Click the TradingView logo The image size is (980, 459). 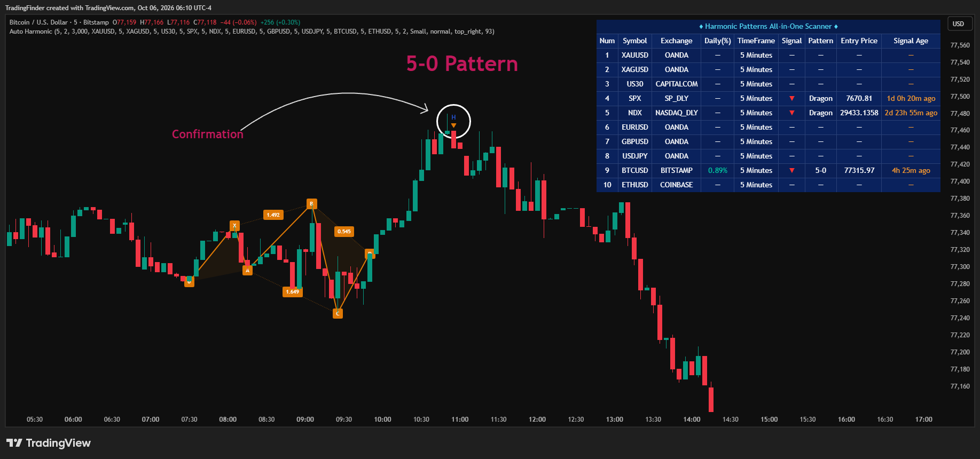point(49,443)
